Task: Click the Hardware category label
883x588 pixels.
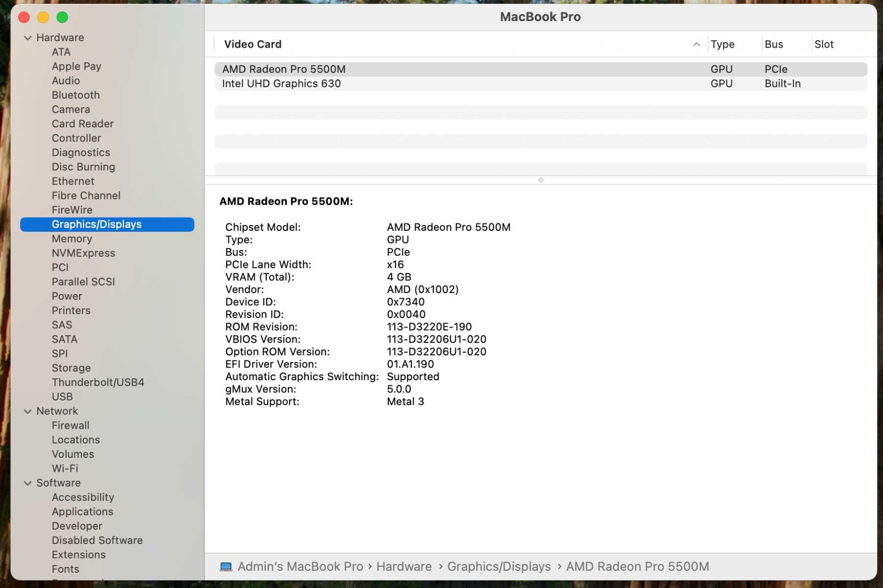Action: [x=60, y=38]
